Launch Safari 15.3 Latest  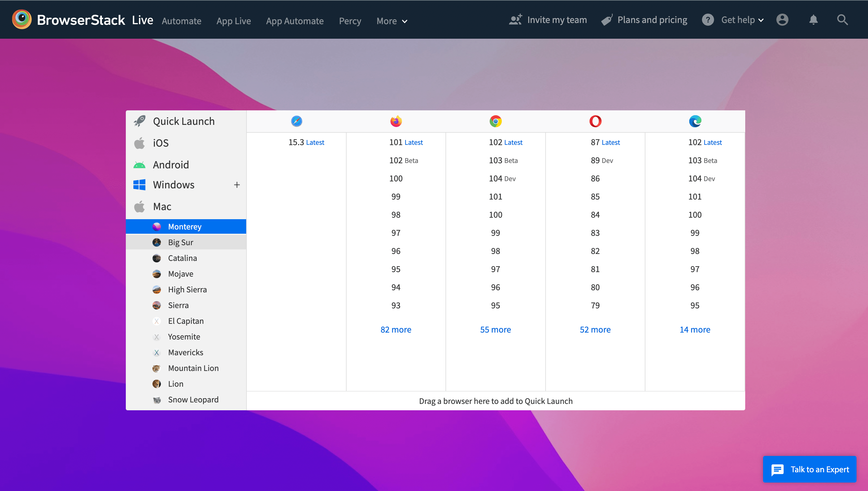click(x=306, y=142)
